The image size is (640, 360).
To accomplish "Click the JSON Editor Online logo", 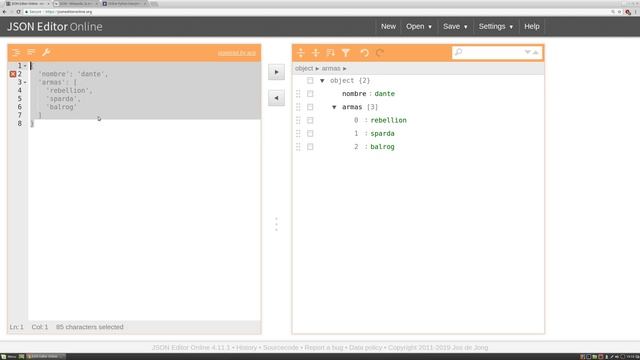I will pyautogui.click(x=55, y=27).
